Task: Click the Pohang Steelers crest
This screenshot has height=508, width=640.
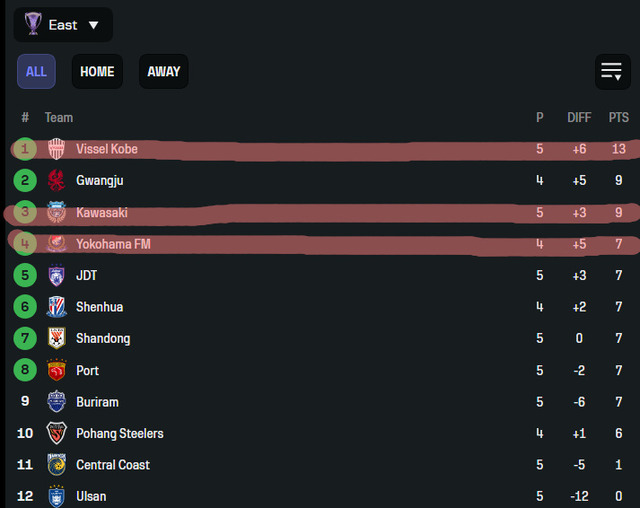Action: tap(56, 433)
